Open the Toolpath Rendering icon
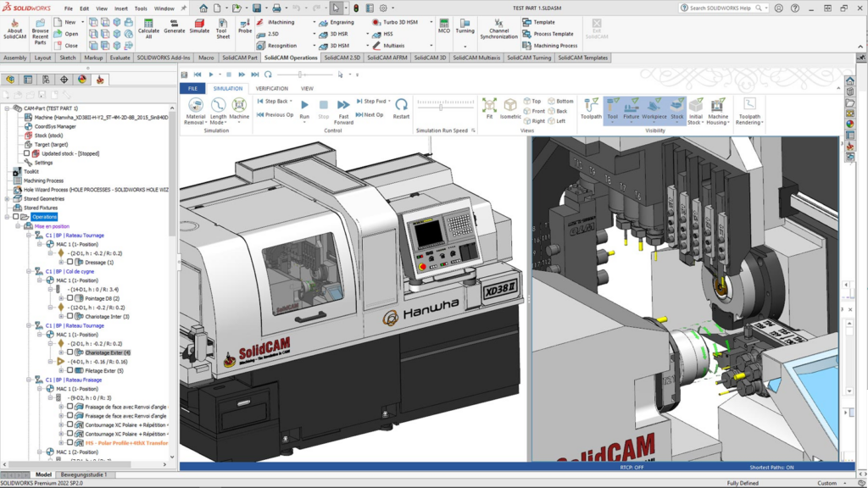The height and width of the screenshot is (488, 868). click(x=749, y=111)
